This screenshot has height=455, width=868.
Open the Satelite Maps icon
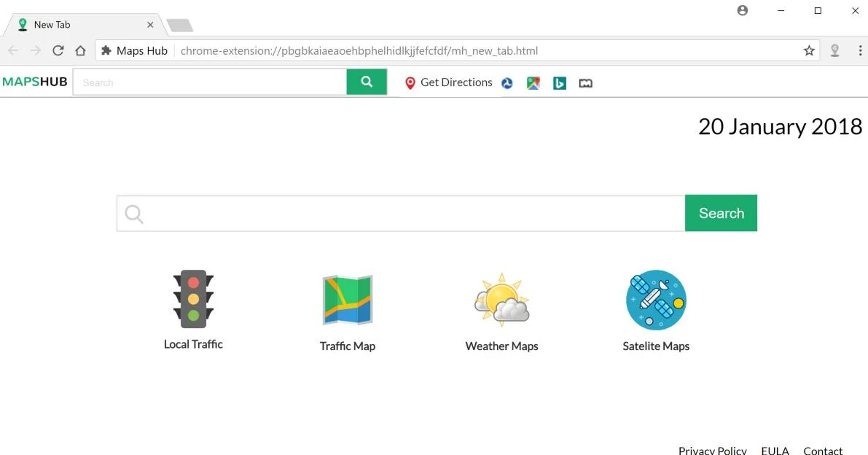coord(656,300)
